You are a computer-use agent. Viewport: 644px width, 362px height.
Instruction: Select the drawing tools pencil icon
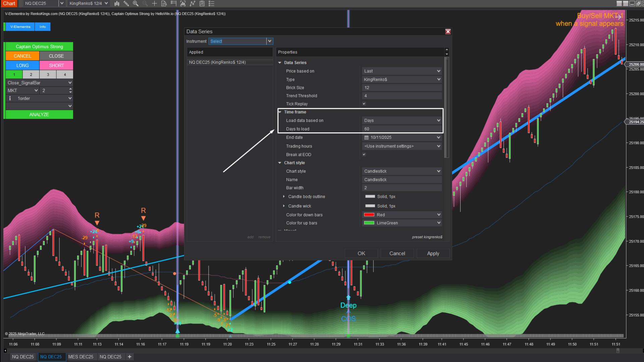tap(126, 4)
